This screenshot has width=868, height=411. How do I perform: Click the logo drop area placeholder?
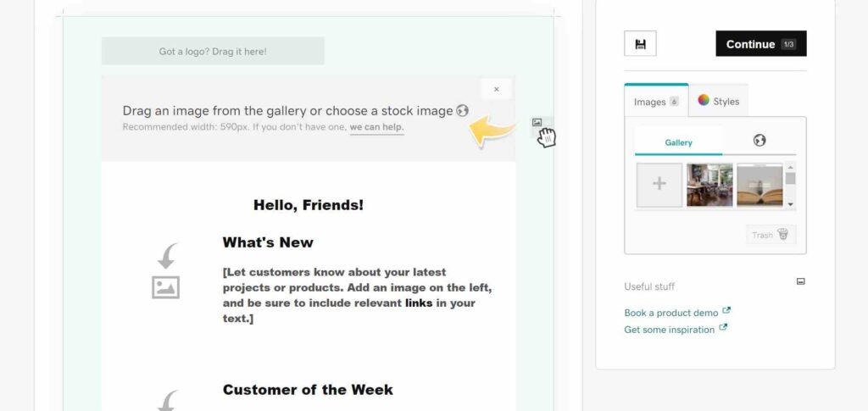pos(213,52)
